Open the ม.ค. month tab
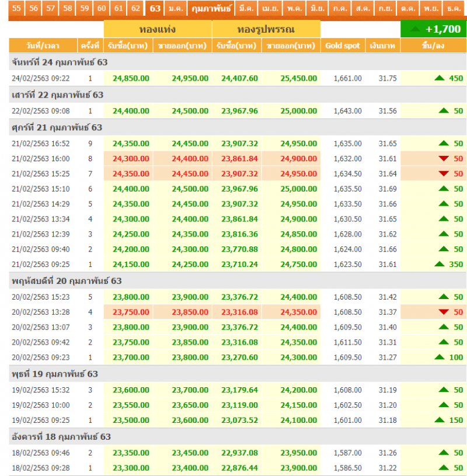 point(175,8)
